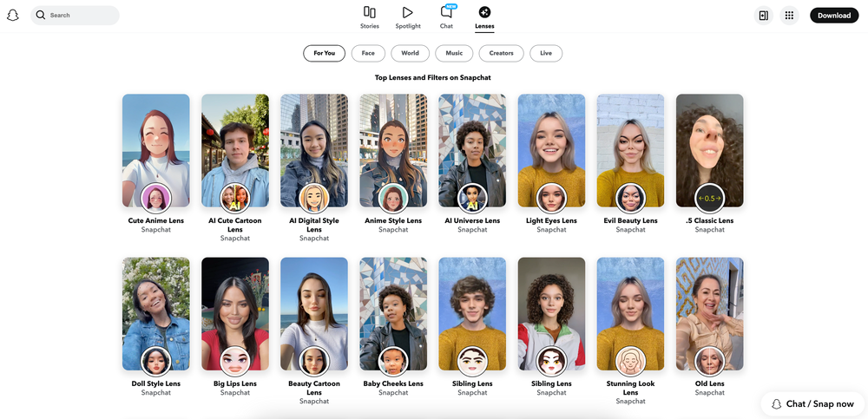Open the Chat tab
Screen dimensions: 868x419
pos(446,17)
